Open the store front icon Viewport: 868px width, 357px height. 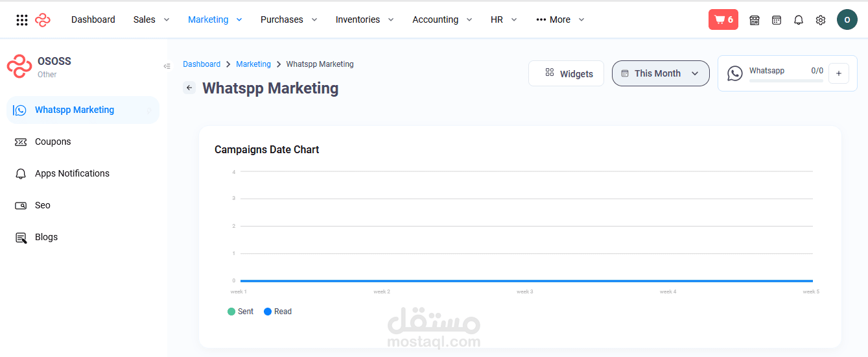pos(755,20)
